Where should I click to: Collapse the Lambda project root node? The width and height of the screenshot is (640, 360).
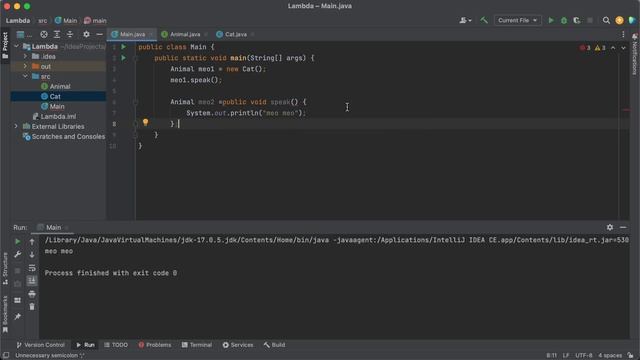pos(16,47)
